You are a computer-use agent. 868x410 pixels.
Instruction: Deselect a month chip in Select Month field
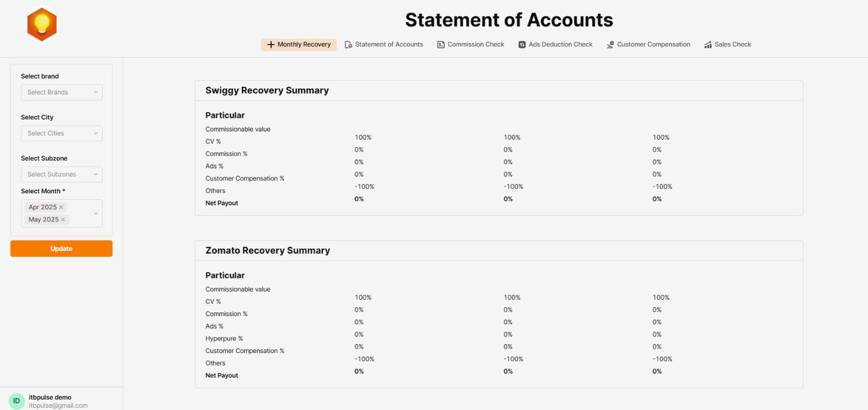click(62, 207)
